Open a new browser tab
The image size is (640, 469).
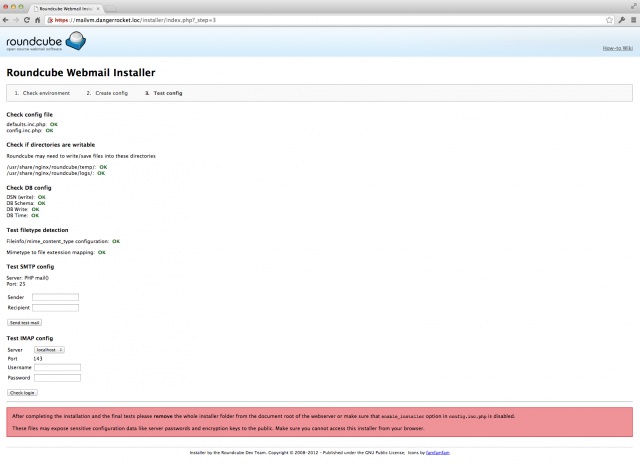pos(111,9)
